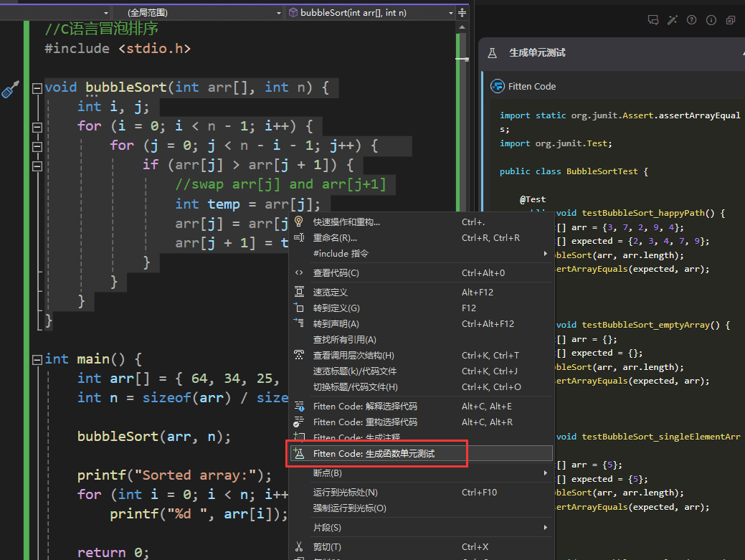This screenshot has height=560, width=745.
Task: Click the split editor icon above scrollbar
Action: 462,12
